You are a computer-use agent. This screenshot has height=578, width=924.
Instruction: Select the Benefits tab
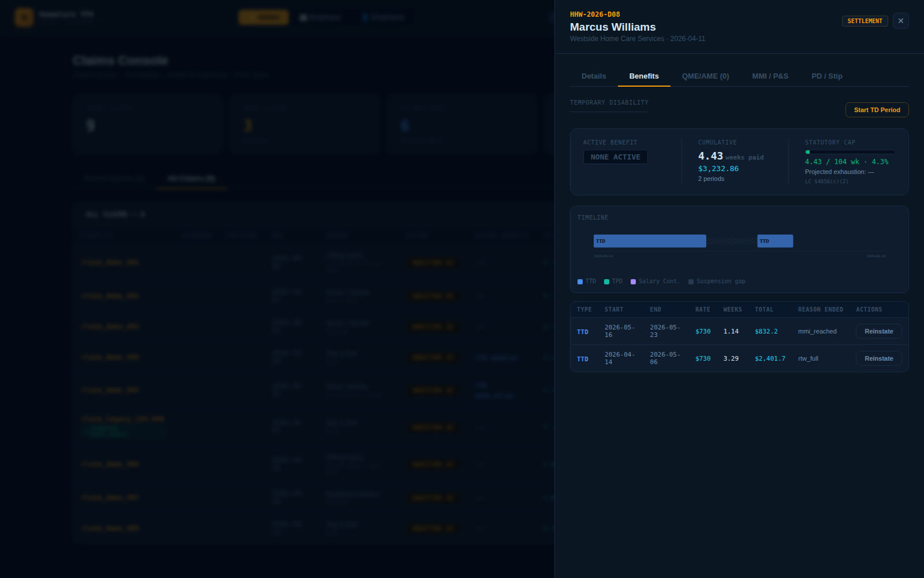pos(644,76)
